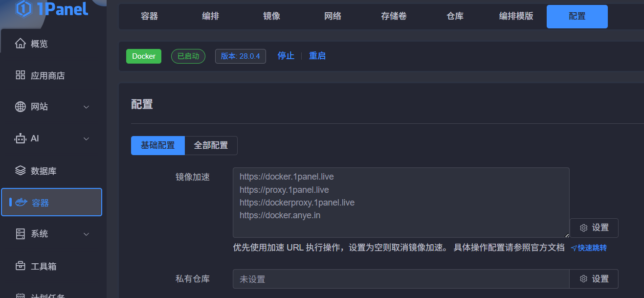The height and width of the screenshot is (298, 644).
Task: Click the https://docker.anye.in mirror line
Action: point(280,215)
